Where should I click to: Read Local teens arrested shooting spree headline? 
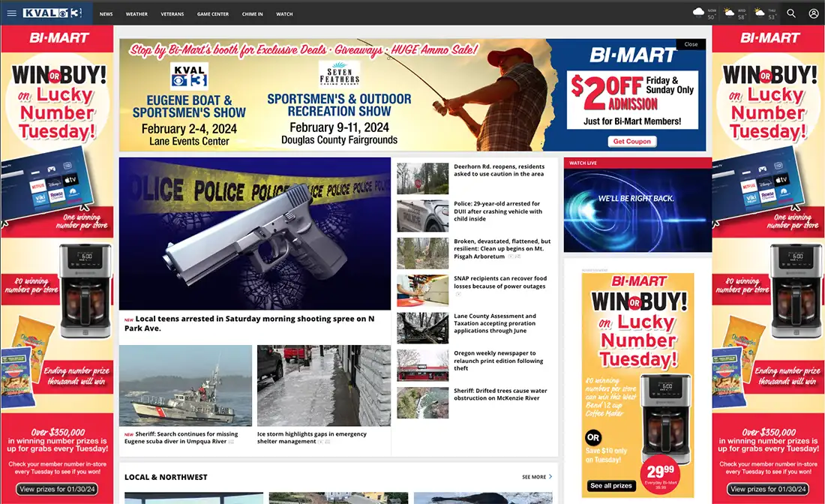point(250,323)
